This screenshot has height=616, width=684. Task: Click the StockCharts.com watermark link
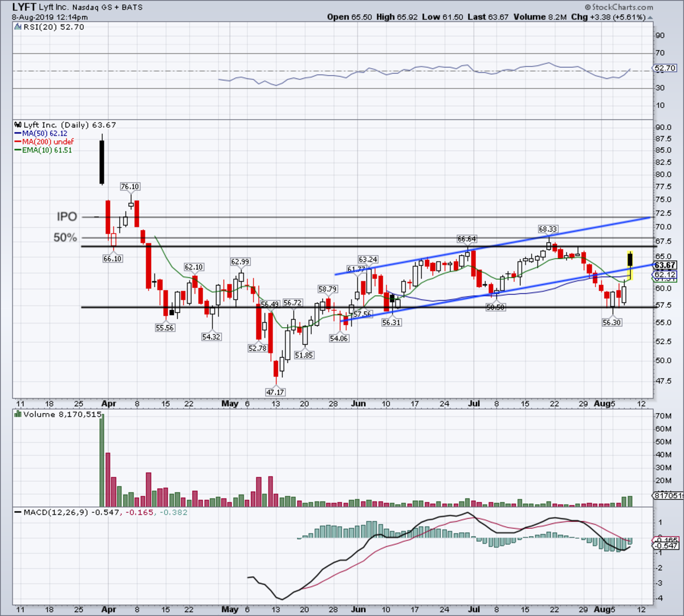pos(620,7)
